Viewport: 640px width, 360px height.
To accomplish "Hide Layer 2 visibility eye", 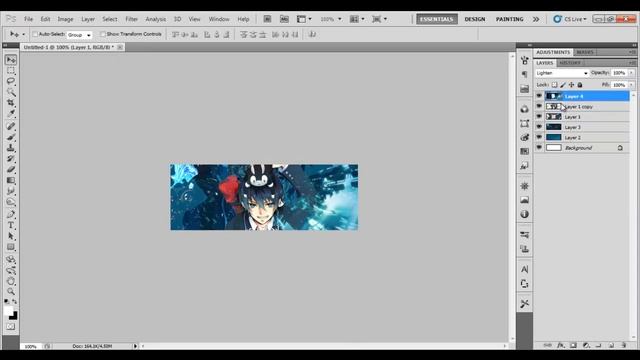I will pyautogui.click(x=539, y=137).
